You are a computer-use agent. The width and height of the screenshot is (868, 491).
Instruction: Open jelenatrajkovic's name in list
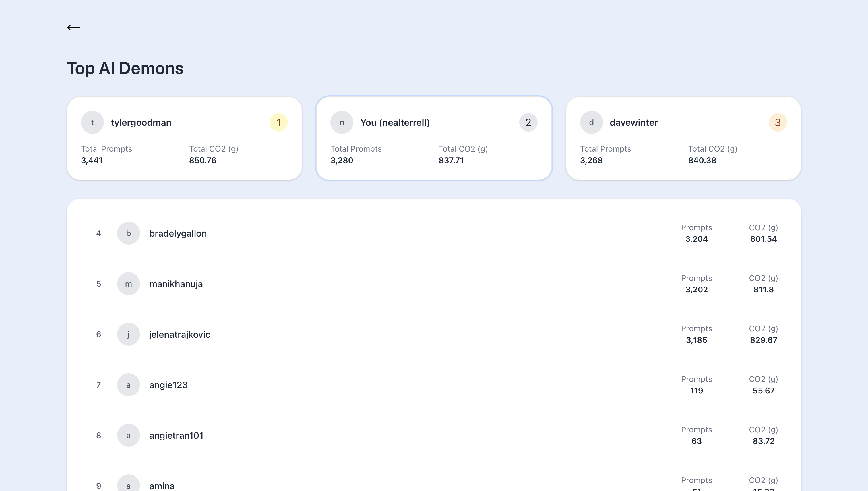pos(180,335)
